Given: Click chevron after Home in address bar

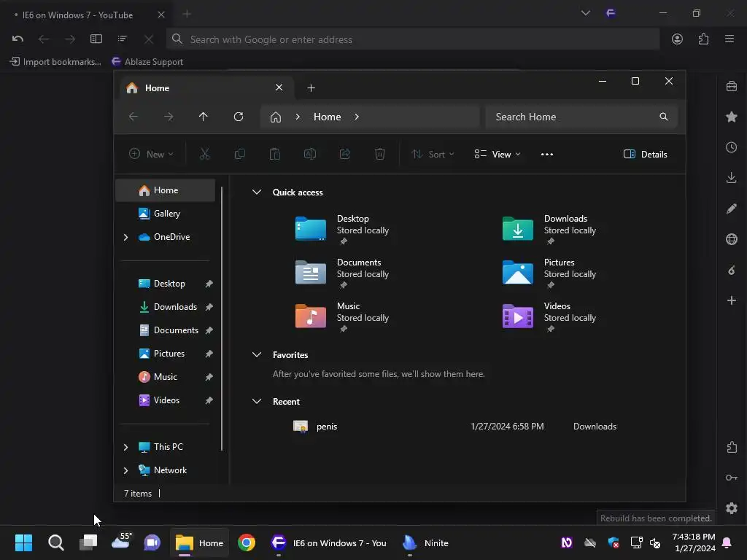Looking at the screenshot, I should (x=357, y=117).
